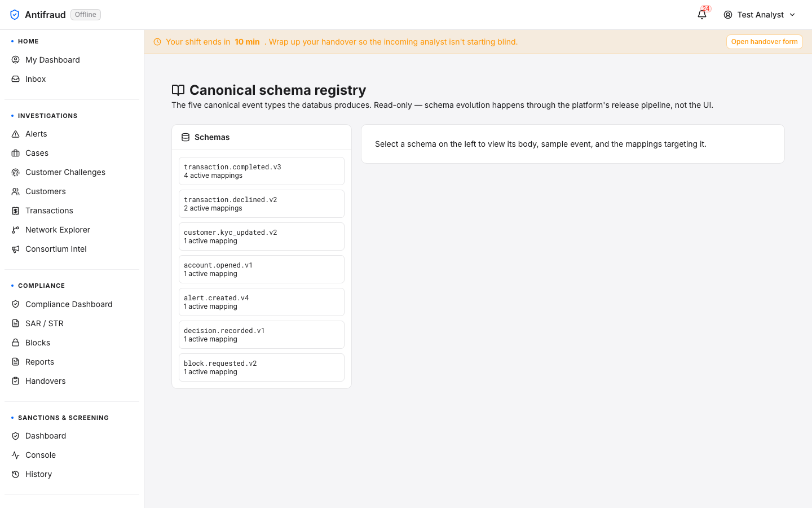Click the user profile avatar icon

click(x=728, y=15)
